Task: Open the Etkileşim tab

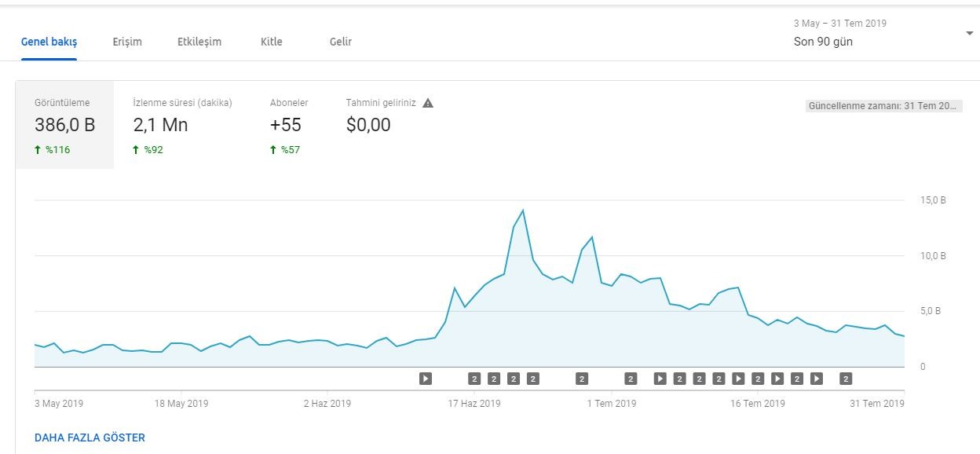Action: pyautogui.click(x=199, y=42)
